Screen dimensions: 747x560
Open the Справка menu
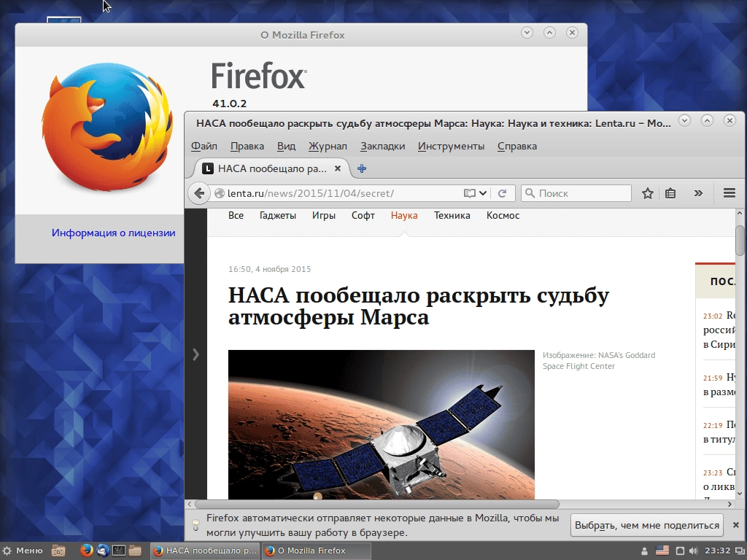coord(517,146)
